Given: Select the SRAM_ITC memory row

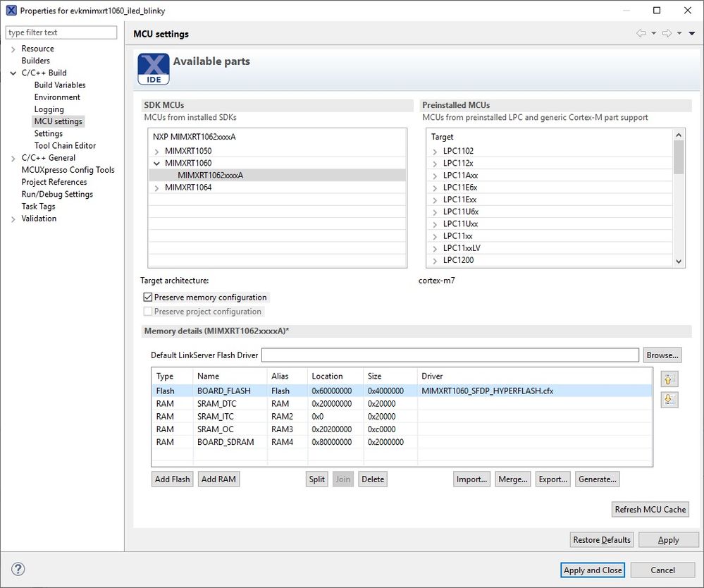Looking at the screenshot, I should [x=402, y=417].
